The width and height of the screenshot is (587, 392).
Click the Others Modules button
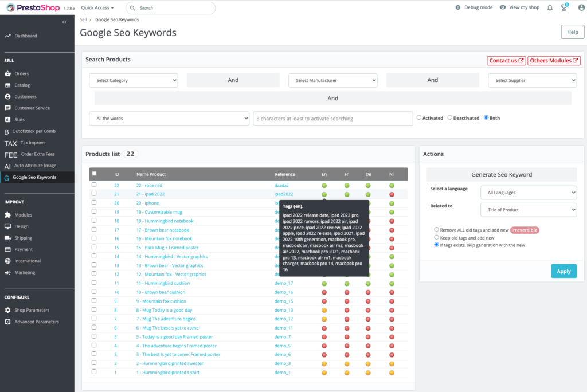click(554, 61)
